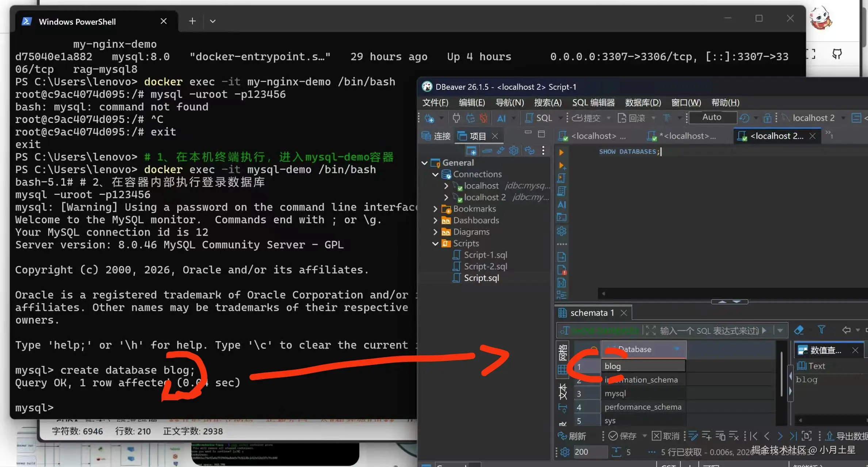Click the AI assistant icon in main toolbar

(x=501, y=118)
